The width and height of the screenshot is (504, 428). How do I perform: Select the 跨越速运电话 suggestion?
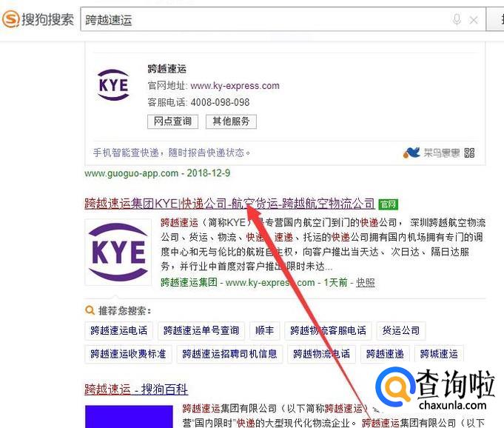point(118,330)
